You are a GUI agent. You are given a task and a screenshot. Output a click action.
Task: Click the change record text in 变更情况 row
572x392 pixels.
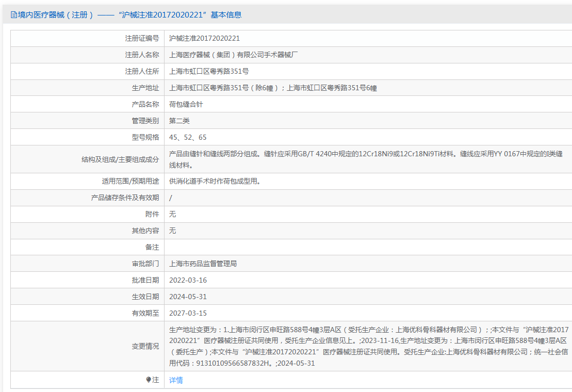(368, 347)
